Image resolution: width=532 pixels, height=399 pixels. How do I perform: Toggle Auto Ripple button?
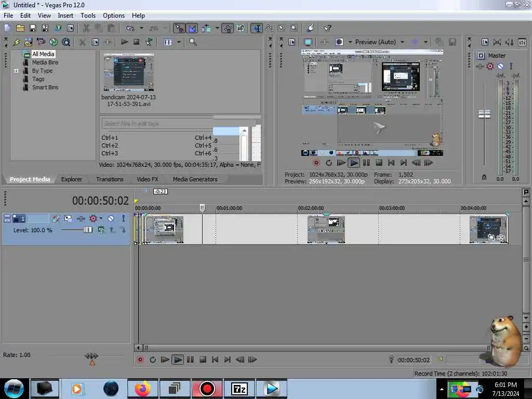coord(206,28)
